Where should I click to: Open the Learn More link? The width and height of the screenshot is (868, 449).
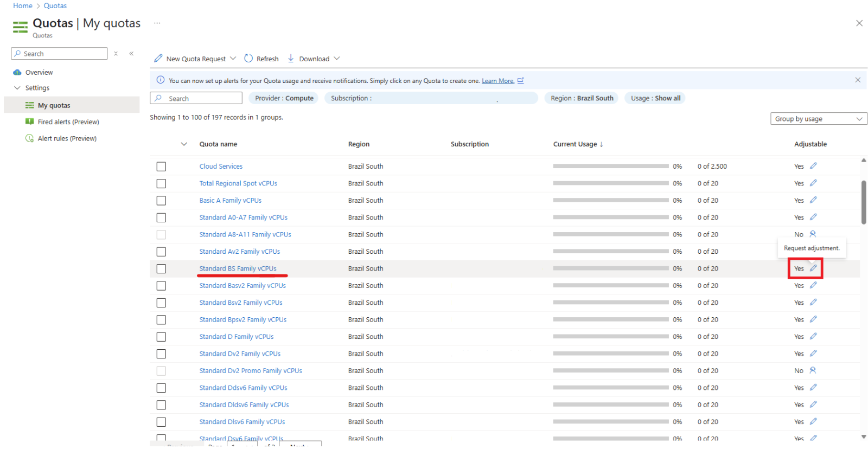click(x=497, y=81)
